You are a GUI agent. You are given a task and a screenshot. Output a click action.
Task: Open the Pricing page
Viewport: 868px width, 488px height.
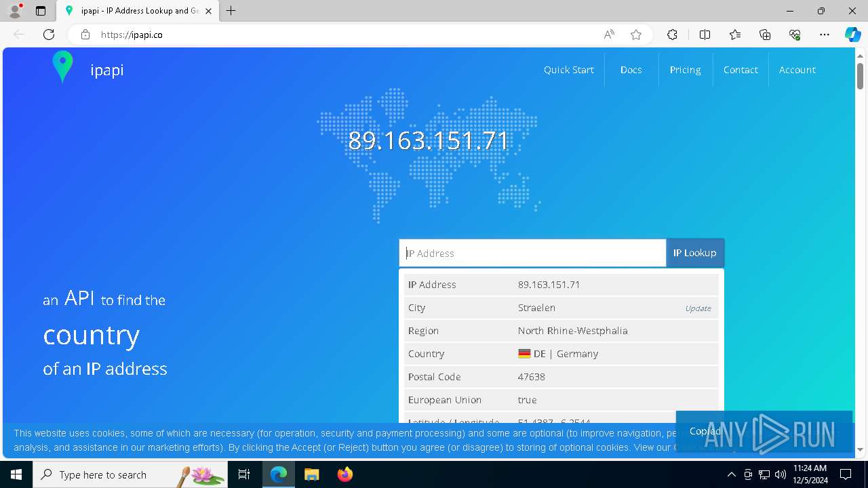686,70
